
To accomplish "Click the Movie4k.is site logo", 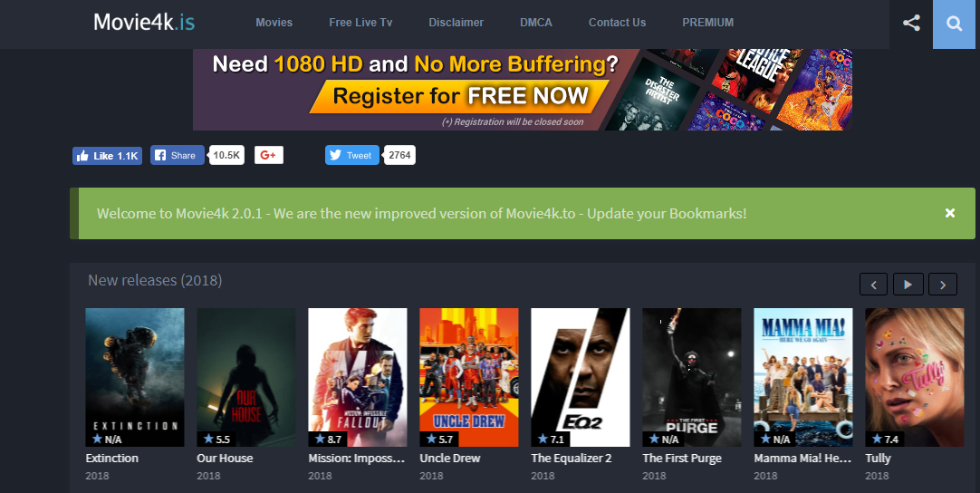I will click(144, 23).
